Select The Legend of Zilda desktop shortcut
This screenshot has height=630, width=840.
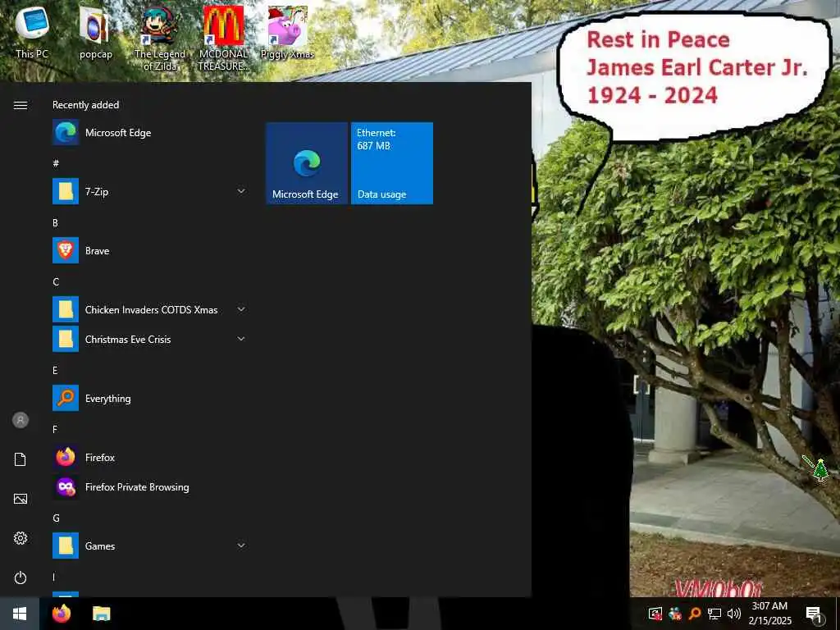pyautogui.click(x=160, y=39)
